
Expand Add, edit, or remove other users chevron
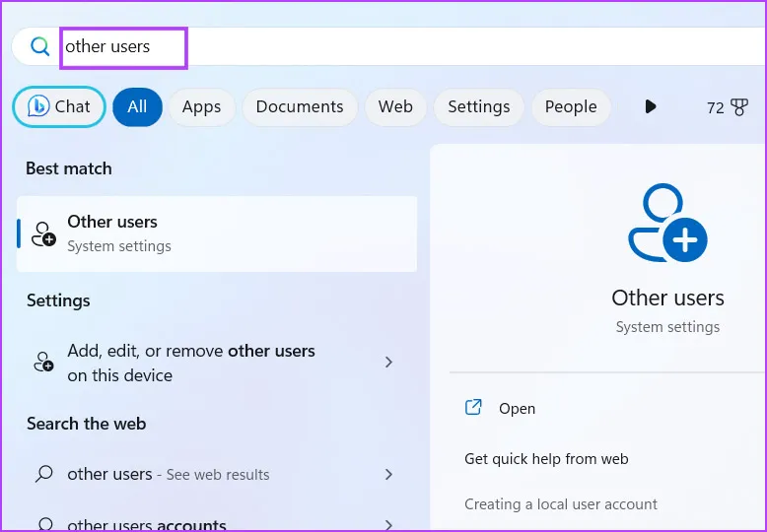[x=388, y=363]
